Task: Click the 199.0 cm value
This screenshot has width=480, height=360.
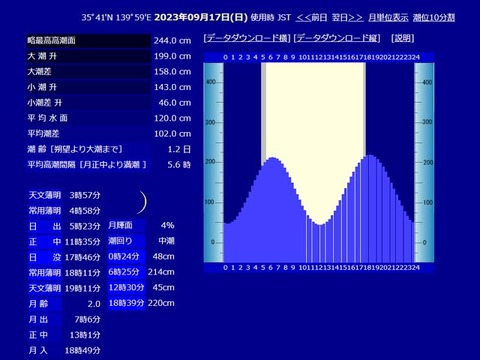Action: point(172,56)
